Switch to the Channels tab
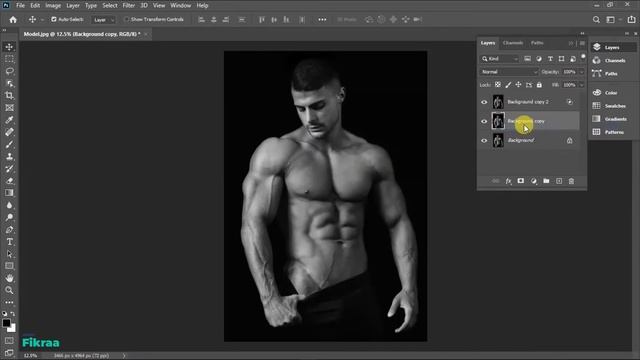This screenshot has width=640, height=360. 513,43
